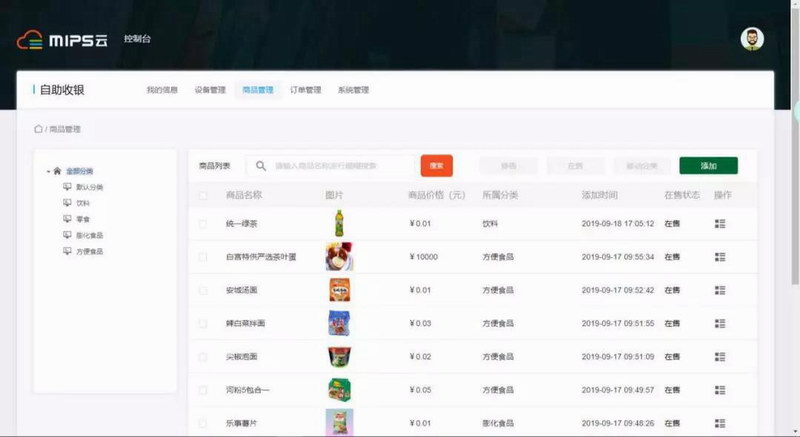Collapse the 全部分类 category tree
Screen dimensions: 800x437
pyautogui.click(x=47, y=171)
